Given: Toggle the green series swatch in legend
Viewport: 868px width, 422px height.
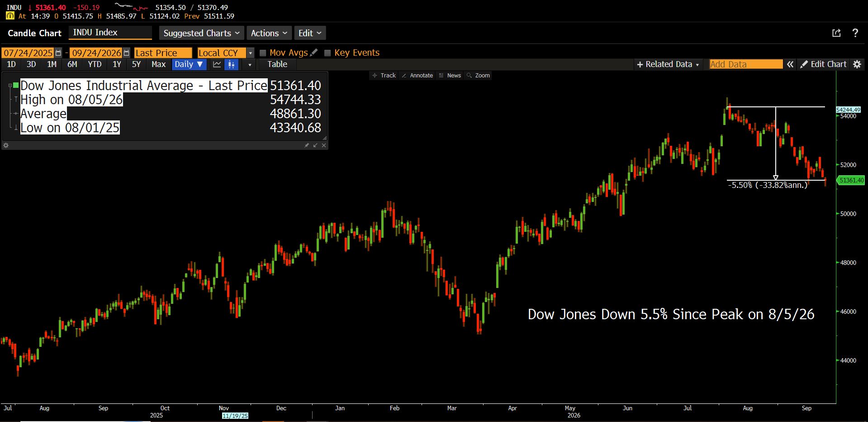Looking at the screenshot, I should 16,85.
